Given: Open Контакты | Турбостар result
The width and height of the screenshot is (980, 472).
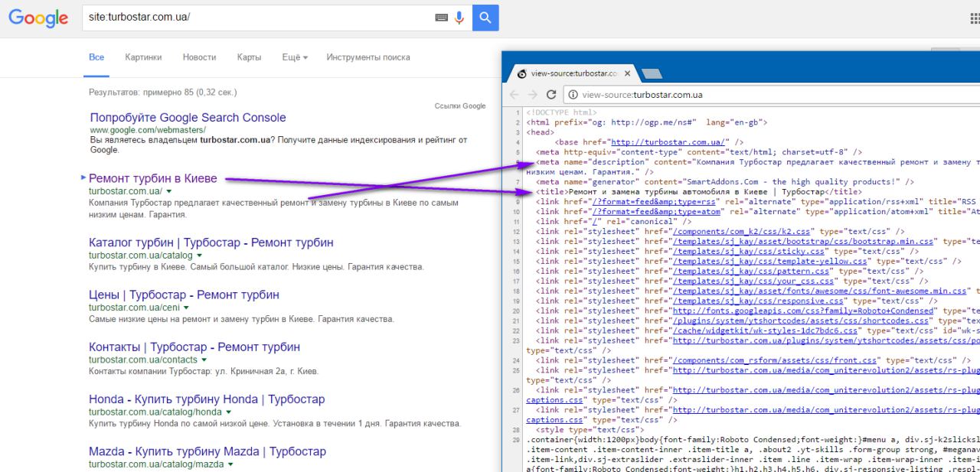Looking at the screenshot, I should (x=194, y=347).
